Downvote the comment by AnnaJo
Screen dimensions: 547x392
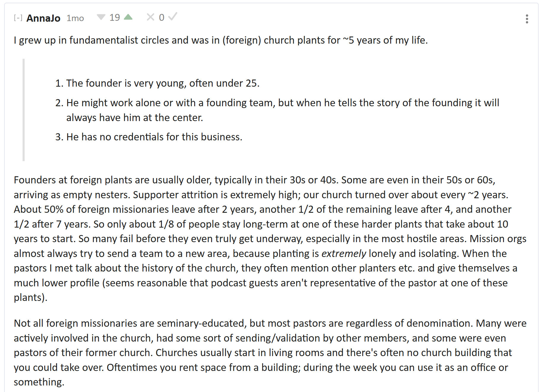click(101, 17)
